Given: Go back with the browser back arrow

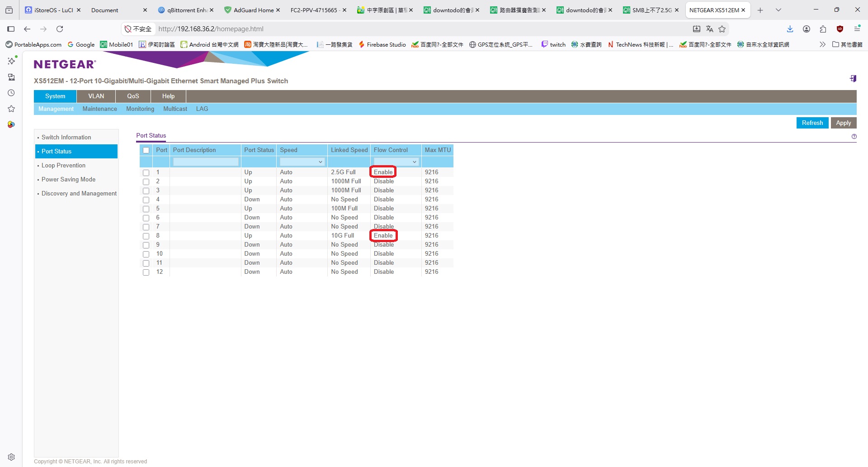Looking at the screenshot, I should click(27, 29).
